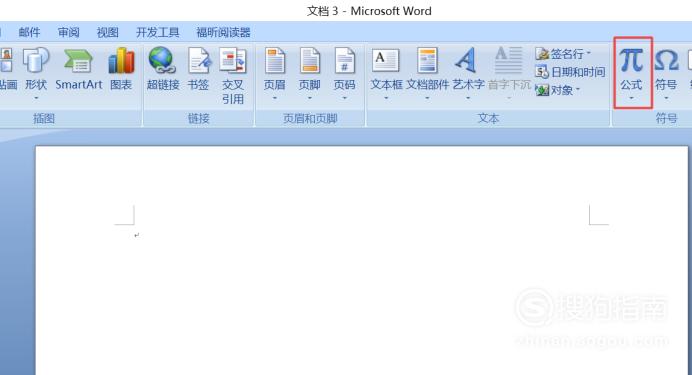Expand the Footer (页脚) dropdown arrow
Image resolution: width=692 pixels, height=375 pixels.
click(x=309, y=98)
